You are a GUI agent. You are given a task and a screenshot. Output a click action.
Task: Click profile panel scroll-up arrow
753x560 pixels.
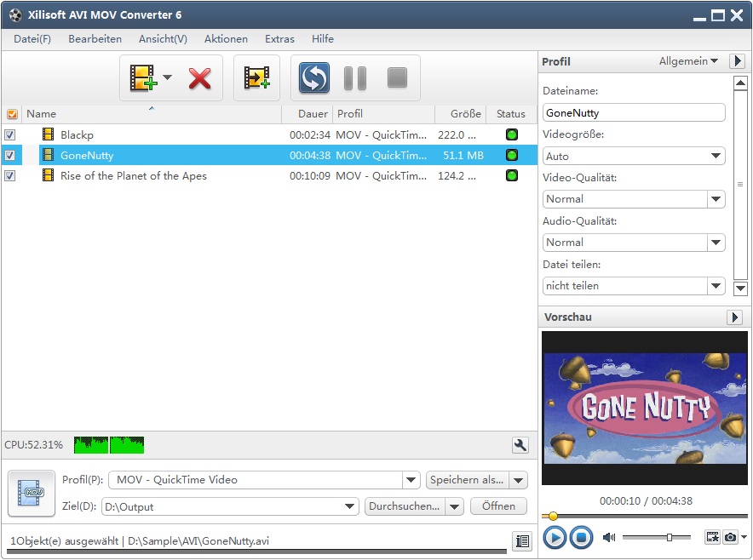click(740, 83)
